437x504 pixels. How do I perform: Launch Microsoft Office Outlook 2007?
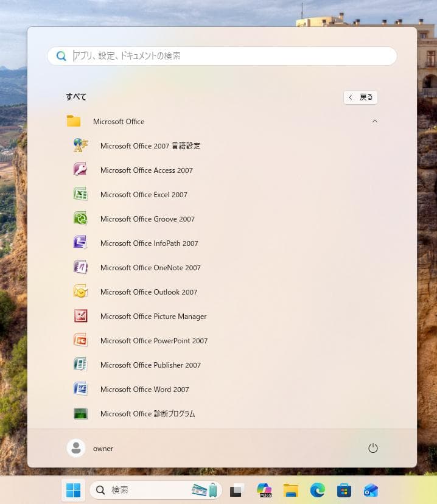coord(149,292)
